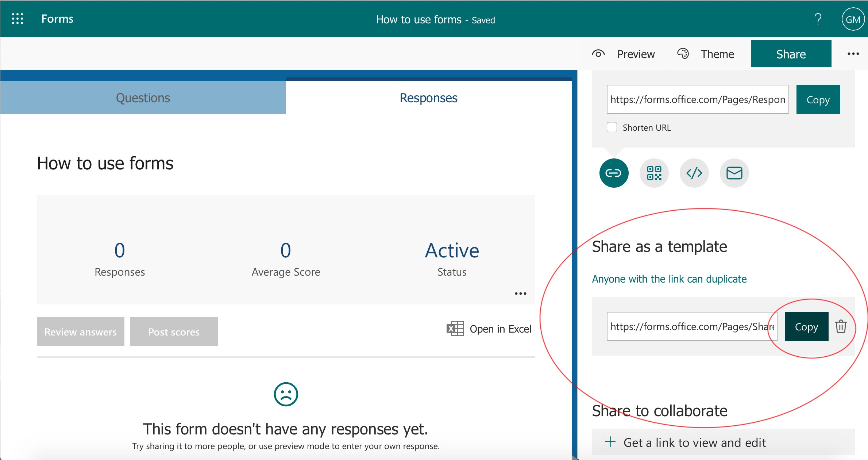Image resolution: width=868 pixels, height=460 pixels.
Task: Select the link sharing icon
Action: (x=614, y=173)
